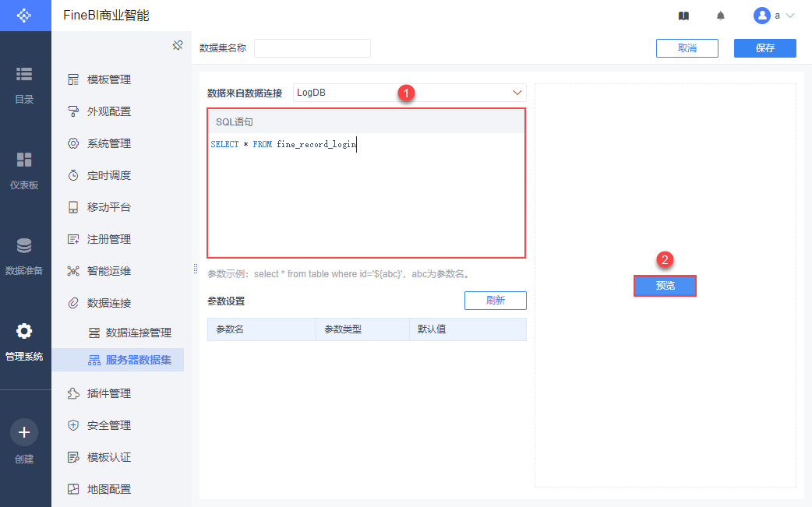Image resolution: width=812 pixels, height=507 pixels.
Task: Select 服务器数据集 submenu item
Action: [x=118, y=360]
